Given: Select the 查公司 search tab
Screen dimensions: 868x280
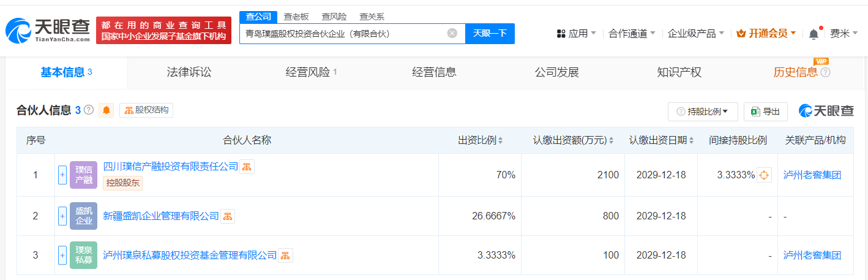Looking at the screenshot, I should tap(258, 17).
